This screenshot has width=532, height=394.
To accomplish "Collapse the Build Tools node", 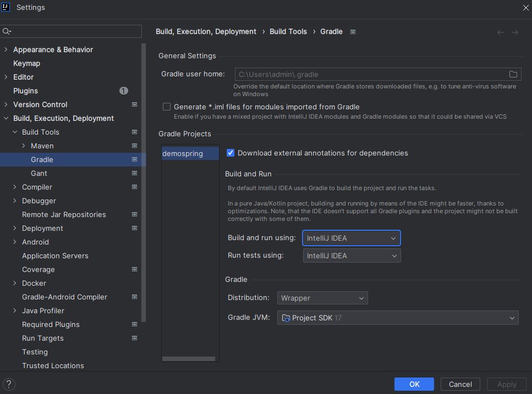I will 15,132.
